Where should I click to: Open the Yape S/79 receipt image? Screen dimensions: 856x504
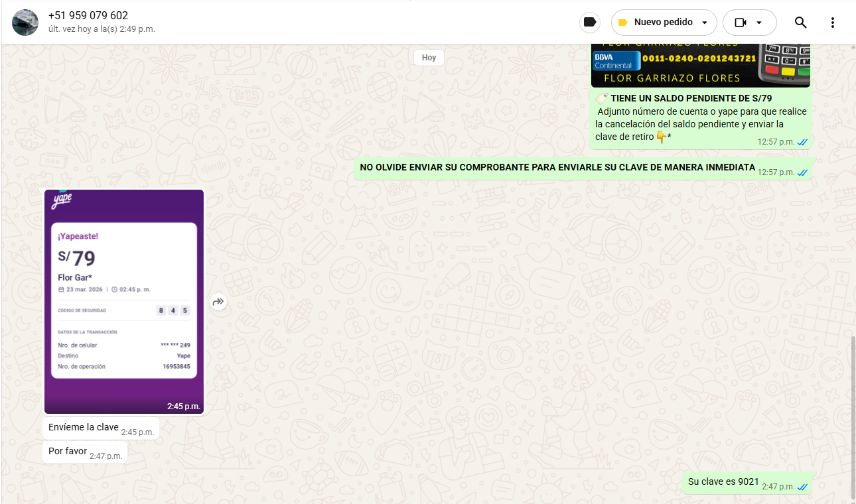(x=124, y=301)
